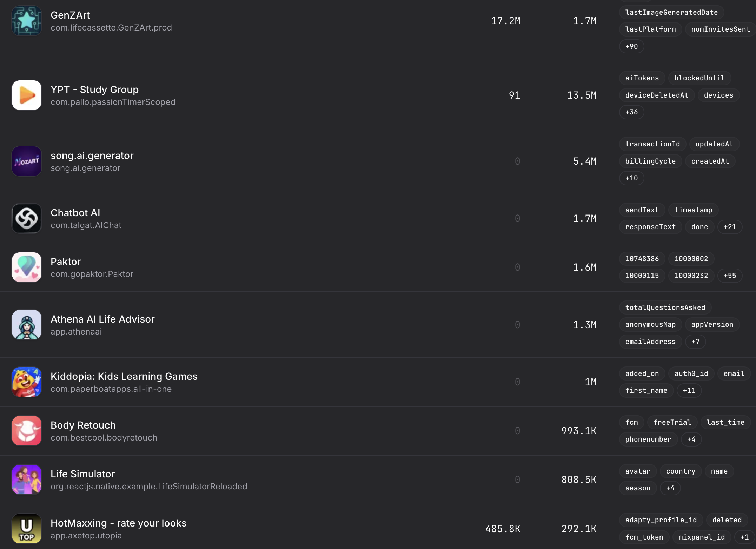This screenshot has height=549, width=756.
Task: Click the Life Simulator app icon
Action: click(27, 480)
